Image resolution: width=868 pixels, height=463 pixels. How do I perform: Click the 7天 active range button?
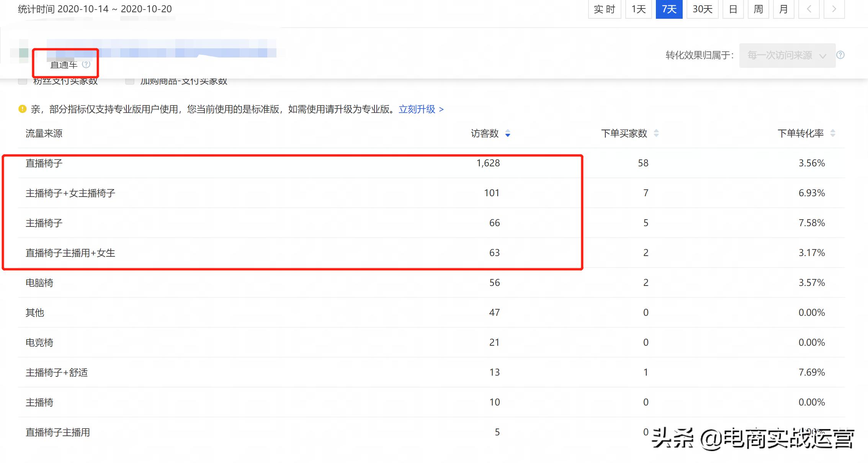coord(669,9)
